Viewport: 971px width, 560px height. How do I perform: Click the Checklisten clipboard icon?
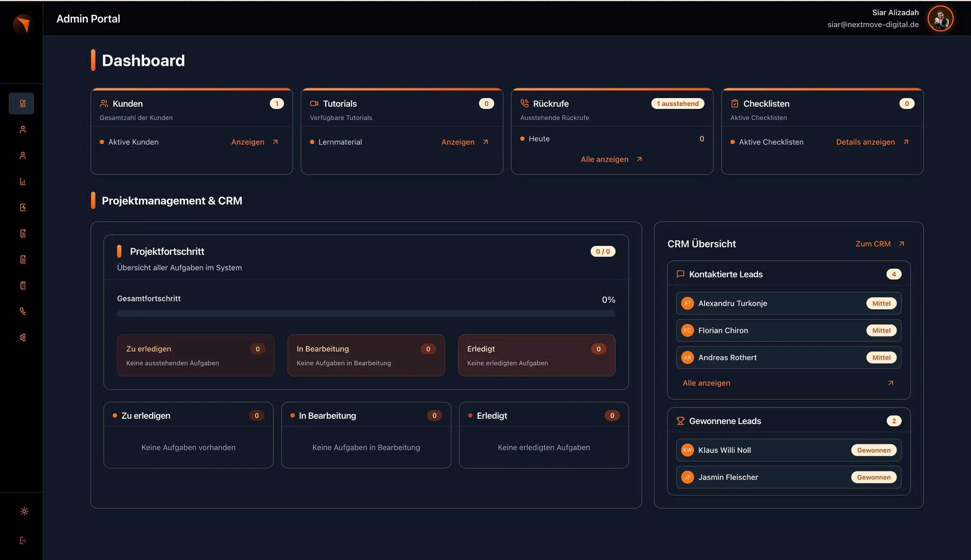tap(734, 103)
